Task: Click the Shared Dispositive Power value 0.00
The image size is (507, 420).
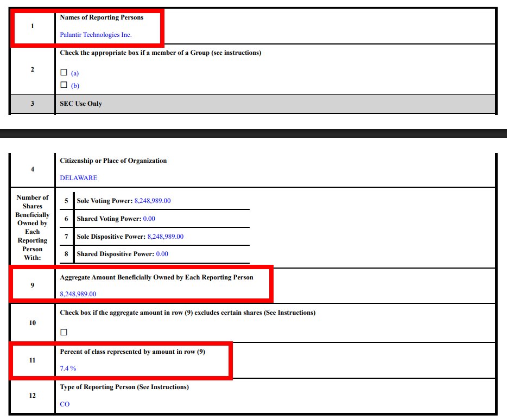Action: pos(162,254)
